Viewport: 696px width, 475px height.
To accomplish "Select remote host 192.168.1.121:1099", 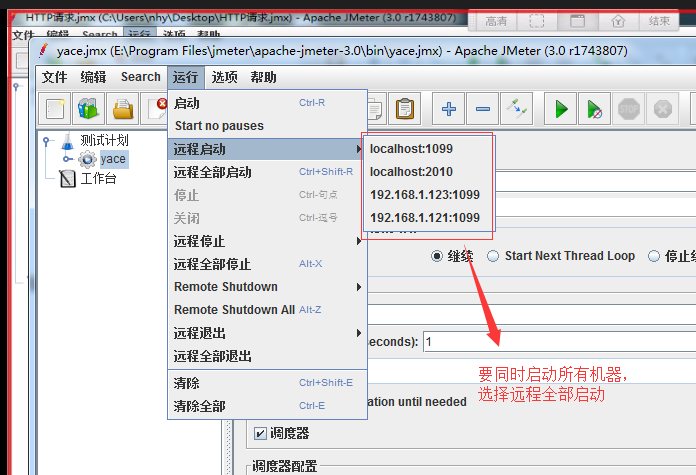I will point(428,218).
